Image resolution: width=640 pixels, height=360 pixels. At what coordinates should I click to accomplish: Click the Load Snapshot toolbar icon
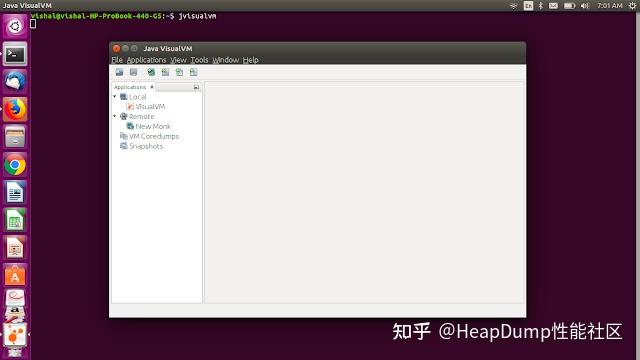point(119,72)
